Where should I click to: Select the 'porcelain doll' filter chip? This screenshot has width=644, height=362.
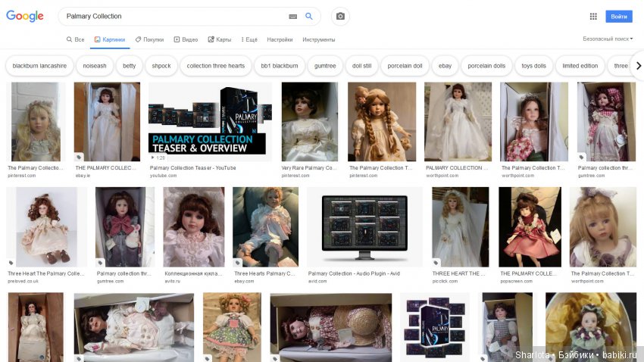(x=405, y=66)
